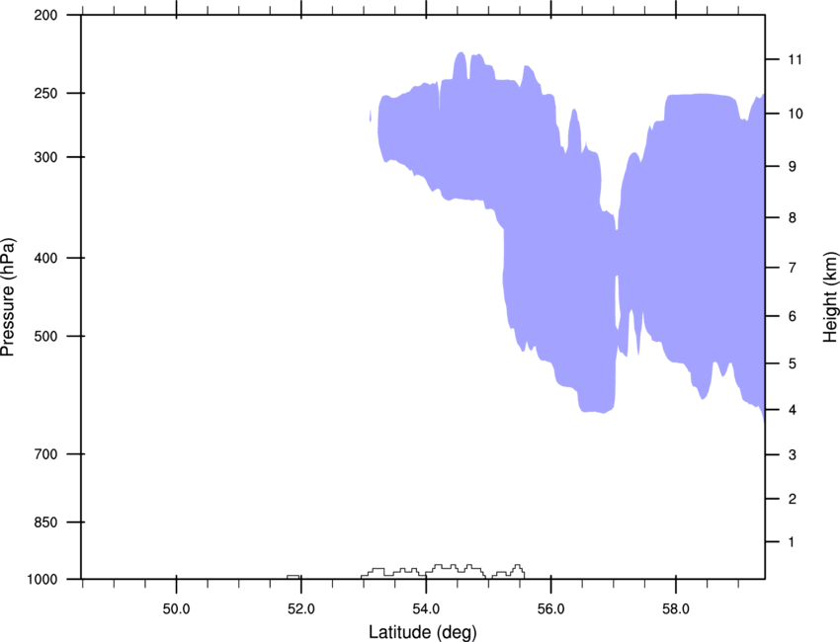Viewport: 840px width, 642px height.
Task: Click the 5 km height label
Action: pos(792,363)
